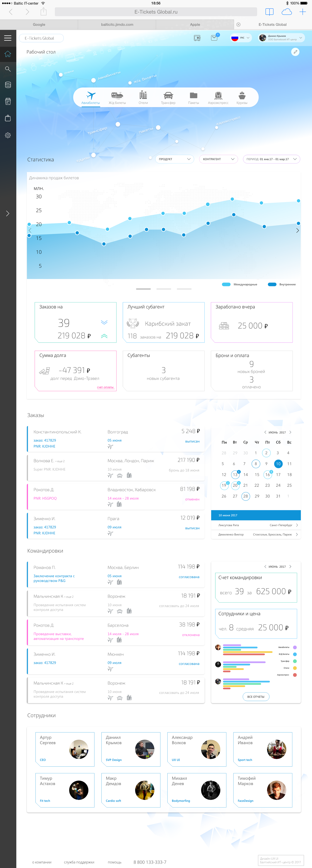The height and width of the screenshot is (868, 312).
Task: Toggle Авиабилеты purple legend dot
Action: (x=295, y=647)
